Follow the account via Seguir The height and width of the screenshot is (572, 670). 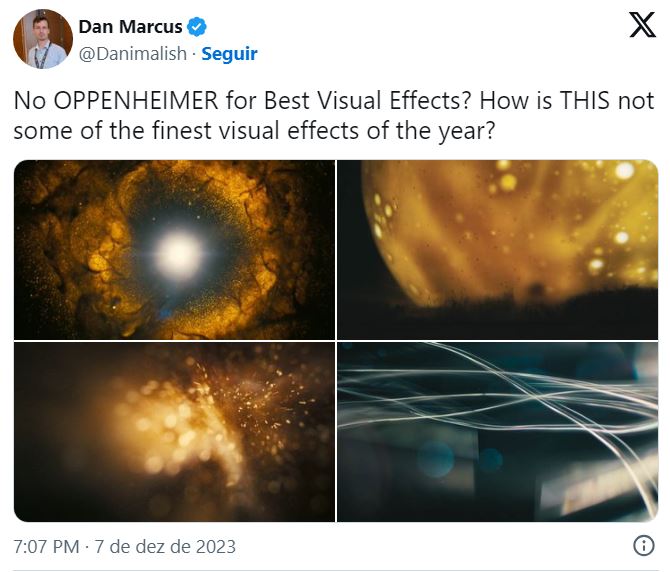(x=229, y=54)
